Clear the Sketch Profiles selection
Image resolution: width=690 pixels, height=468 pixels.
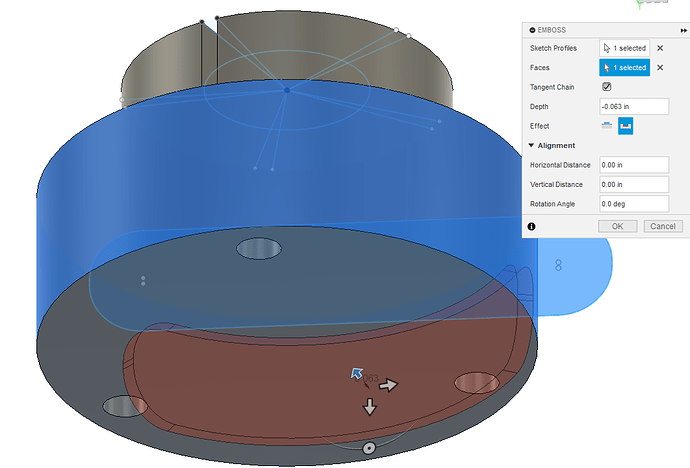660,48
